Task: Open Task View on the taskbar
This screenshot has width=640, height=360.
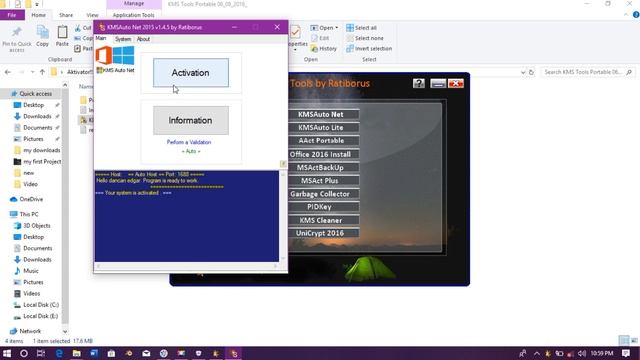Action: (x=41, y=353)
